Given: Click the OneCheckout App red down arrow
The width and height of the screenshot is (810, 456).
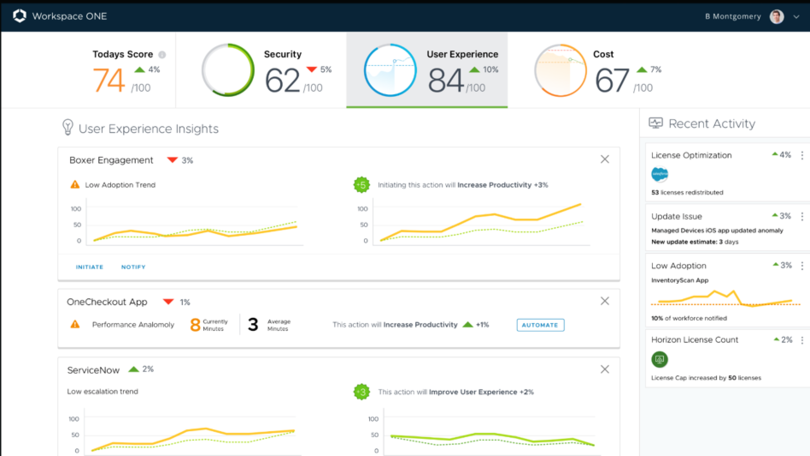Looking at the screenshot, I should (x=168, y=302).
